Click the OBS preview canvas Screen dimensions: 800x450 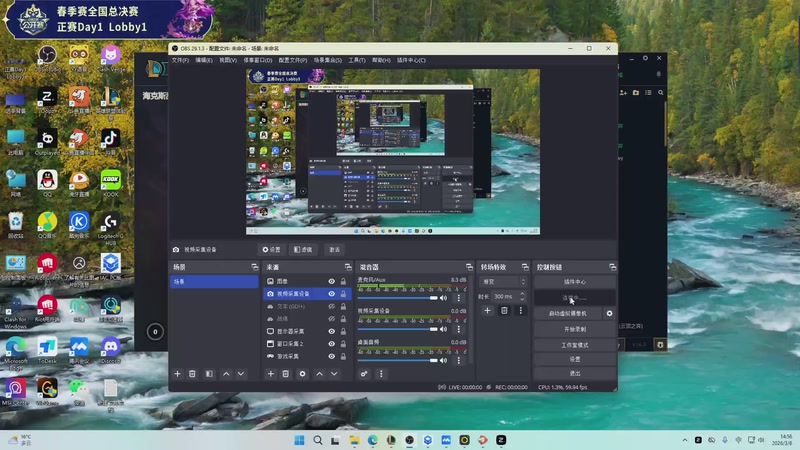tap(393, 152)
